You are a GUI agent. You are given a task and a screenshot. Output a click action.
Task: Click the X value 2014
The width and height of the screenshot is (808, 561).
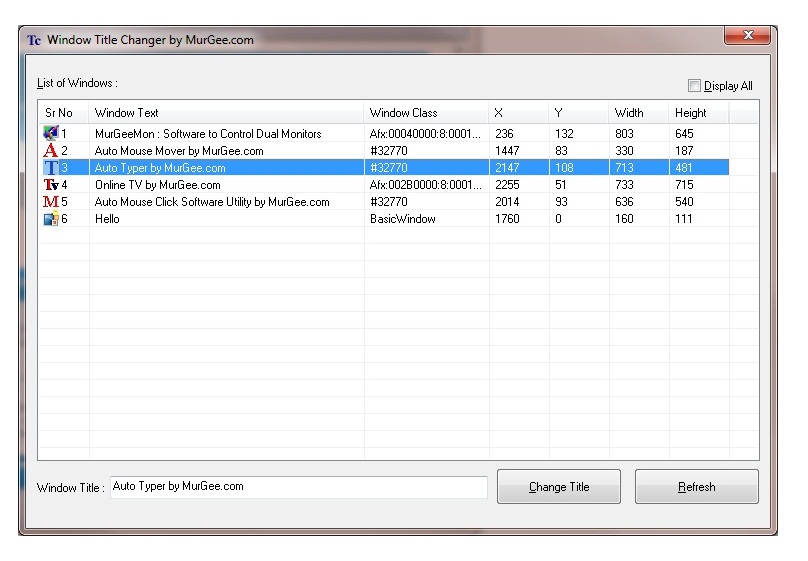507,202
